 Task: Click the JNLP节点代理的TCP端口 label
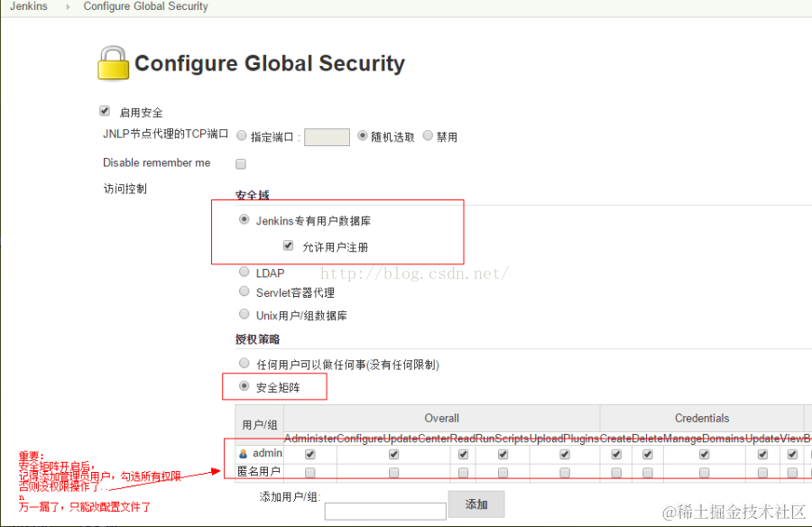tap(166, 134)
